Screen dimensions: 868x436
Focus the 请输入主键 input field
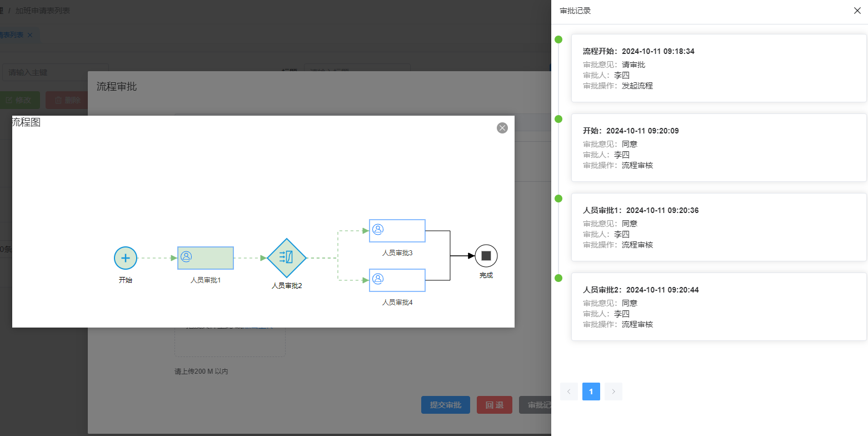tap(39, 72)
